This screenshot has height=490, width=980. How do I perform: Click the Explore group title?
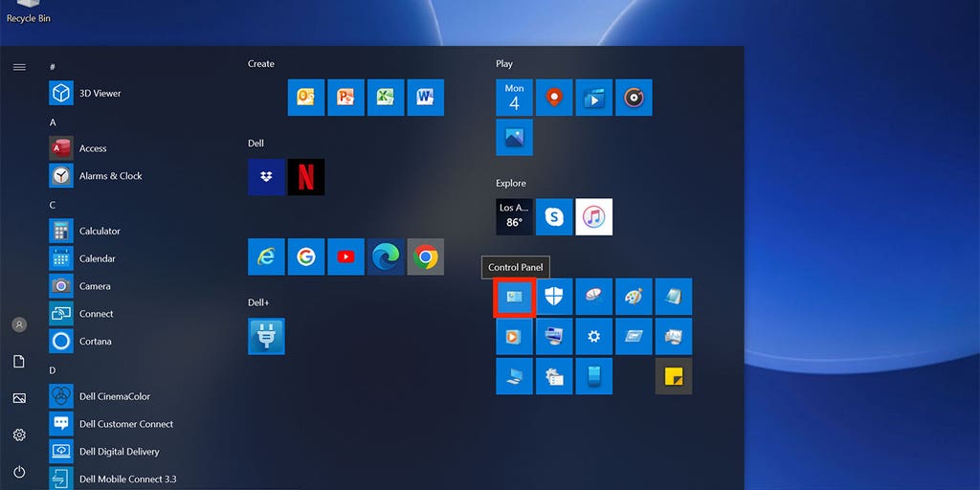point(511,183)
